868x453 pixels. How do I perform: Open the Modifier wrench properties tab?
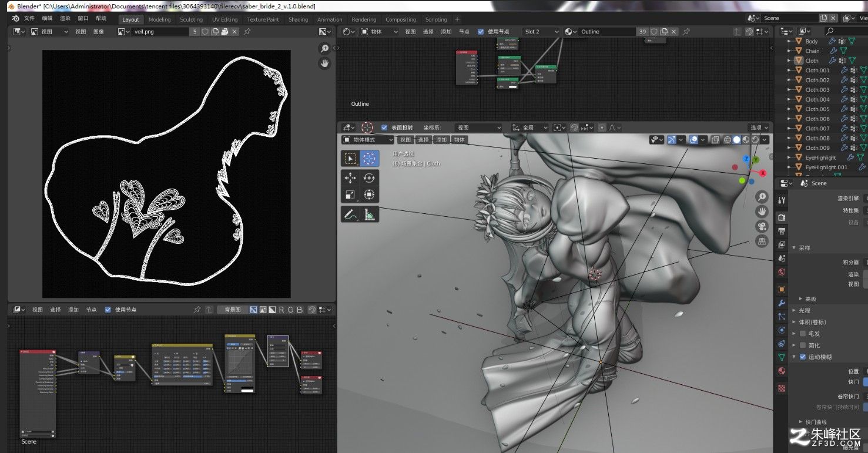click(x=782, y=303)
